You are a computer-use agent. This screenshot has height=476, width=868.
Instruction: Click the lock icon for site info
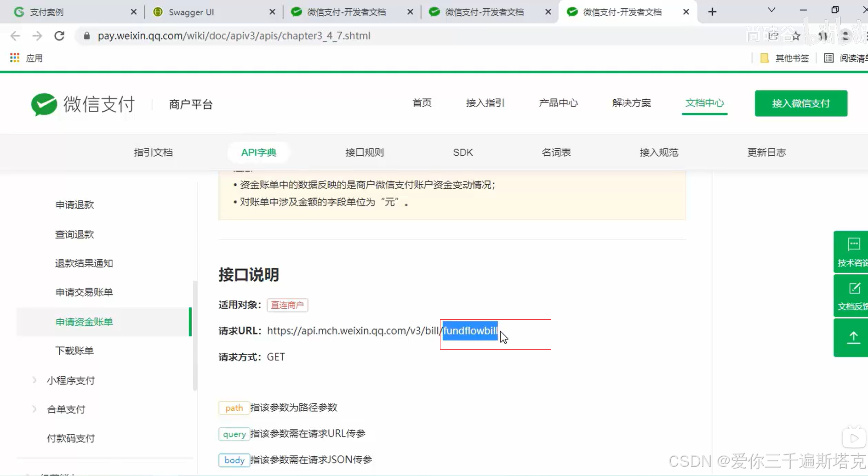pyautogui.click(x=86, y=36)
